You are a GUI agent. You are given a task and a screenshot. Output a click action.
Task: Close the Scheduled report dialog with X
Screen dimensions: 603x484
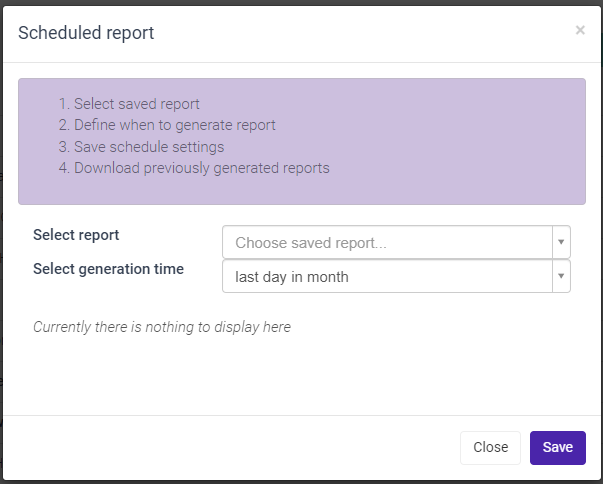580,31
